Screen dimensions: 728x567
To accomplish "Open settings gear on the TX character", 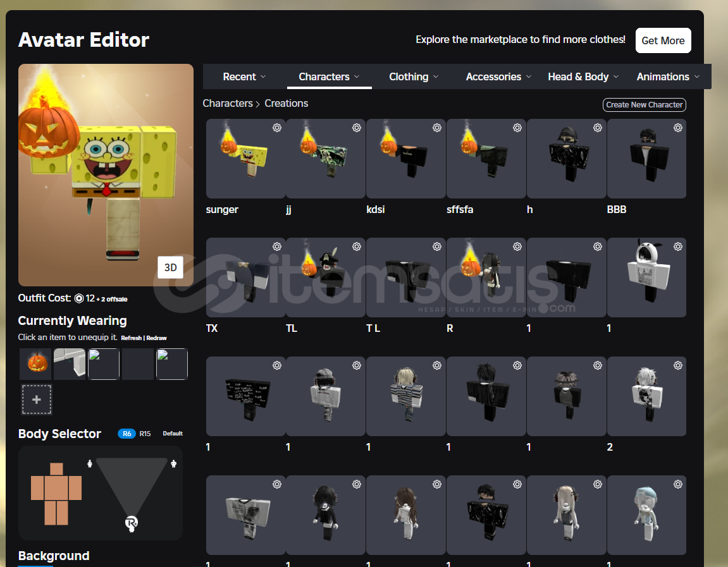I will coord(276,247).
